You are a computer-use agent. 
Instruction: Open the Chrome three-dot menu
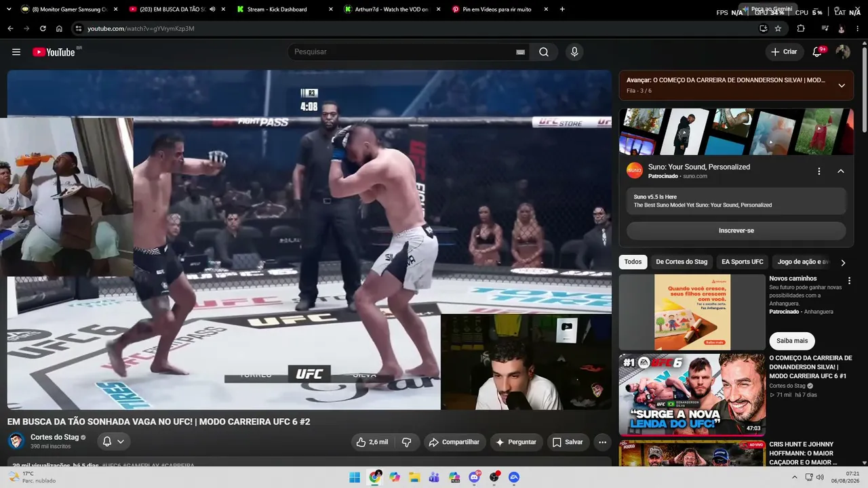coord(859,28)
